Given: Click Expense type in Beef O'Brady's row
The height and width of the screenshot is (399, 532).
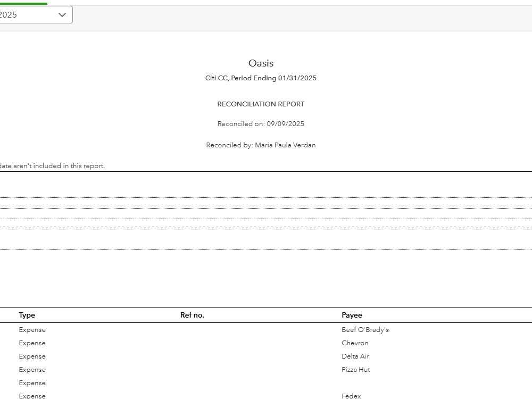Looking at the screenshot, I should coord(32,330).
